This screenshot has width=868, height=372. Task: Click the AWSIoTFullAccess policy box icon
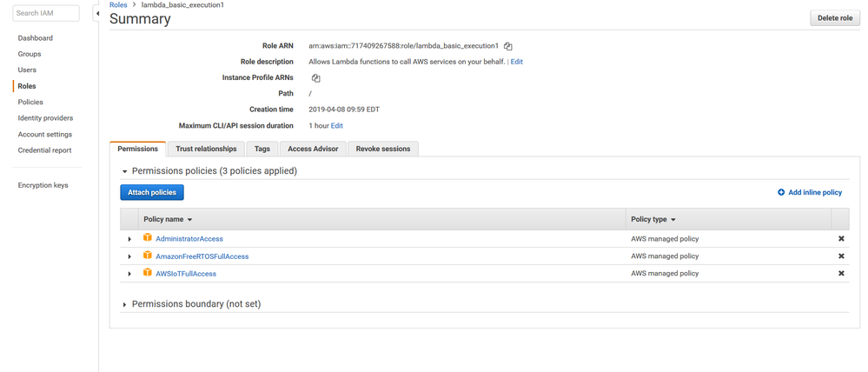(148, 274)
